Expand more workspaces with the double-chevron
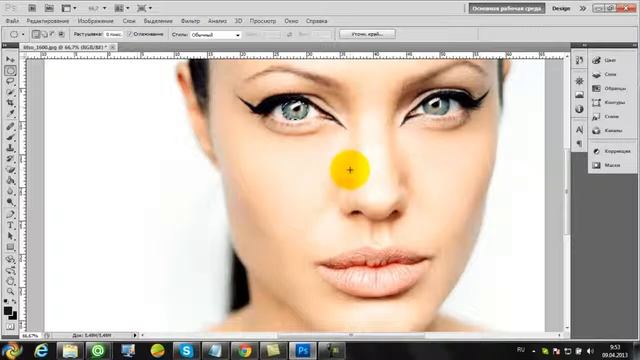The height and width of the screenshot is (360, 640). click(x=583, y=8)
